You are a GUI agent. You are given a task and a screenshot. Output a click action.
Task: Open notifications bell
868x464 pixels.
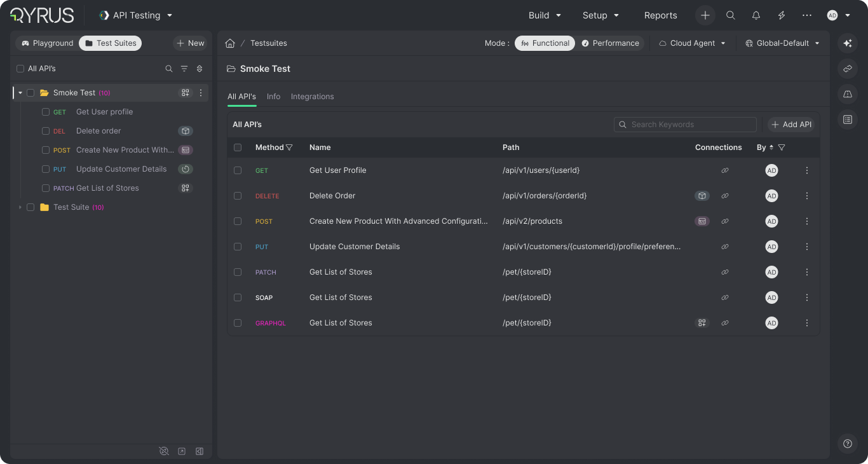tap(756, 15)
